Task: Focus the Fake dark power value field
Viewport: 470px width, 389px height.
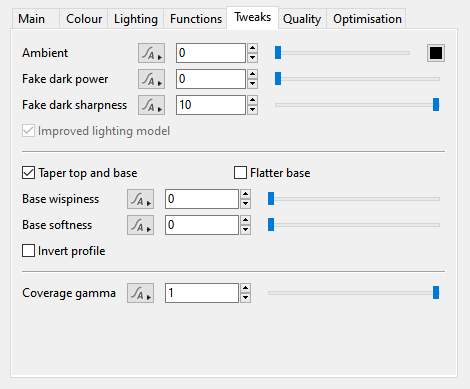Action: point(211,79)
